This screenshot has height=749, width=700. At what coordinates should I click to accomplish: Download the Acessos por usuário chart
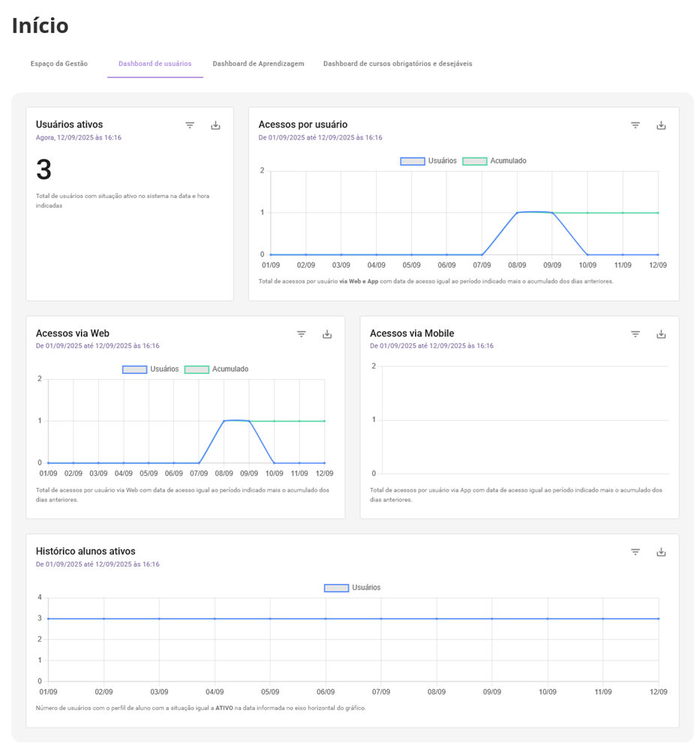click(661, 125)
